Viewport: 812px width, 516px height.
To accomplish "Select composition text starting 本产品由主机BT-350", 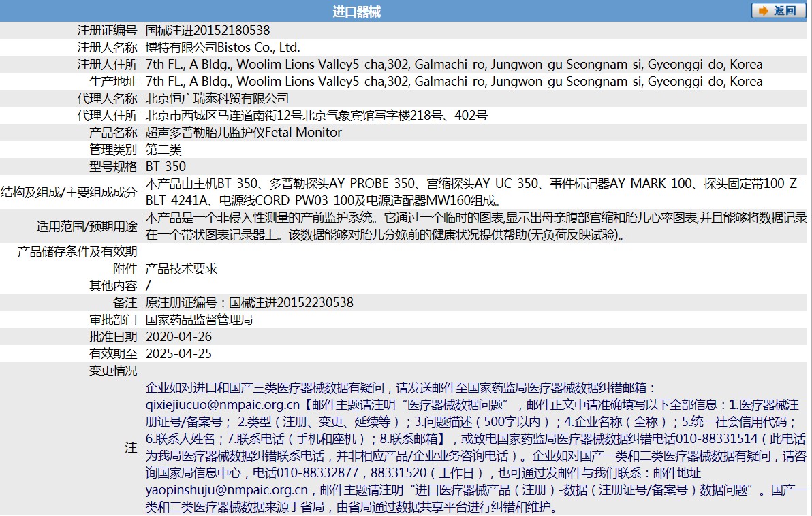I will tap(474, 192).
